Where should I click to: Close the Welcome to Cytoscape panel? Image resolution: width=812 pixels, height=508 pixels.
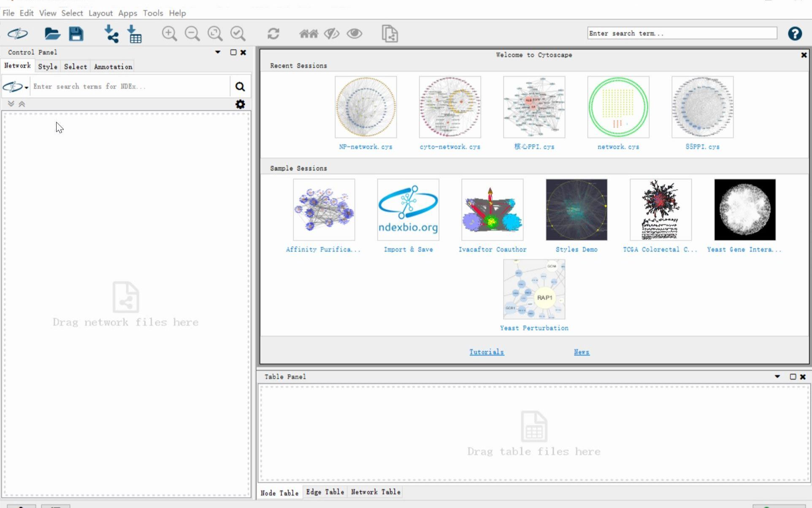pyautogui.click(x=804, y=55)
